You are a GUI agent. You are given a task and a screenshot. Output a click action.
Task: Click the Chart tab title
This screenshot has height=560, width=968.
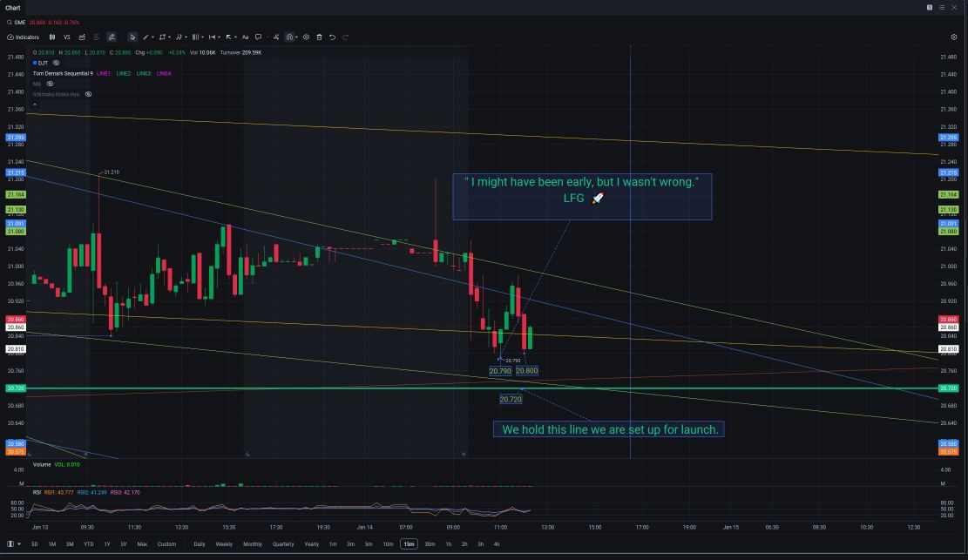click(13, 8)
